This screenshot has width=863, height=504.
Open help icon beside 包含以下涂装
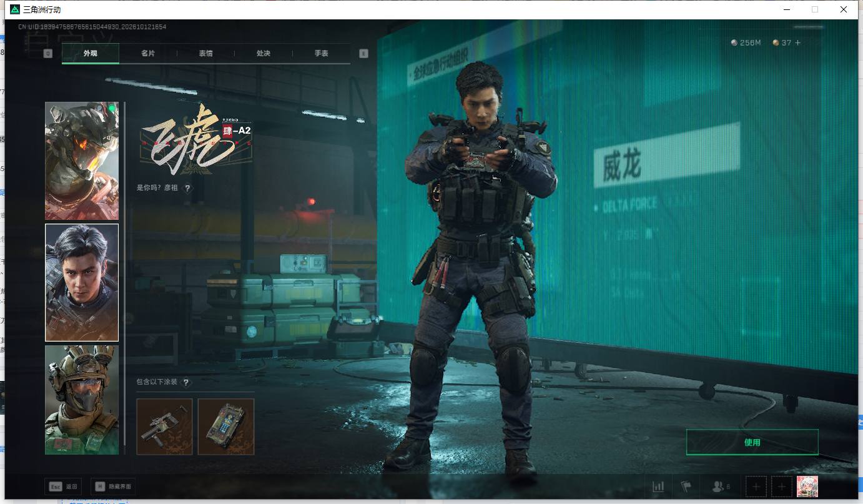(185, 382)
